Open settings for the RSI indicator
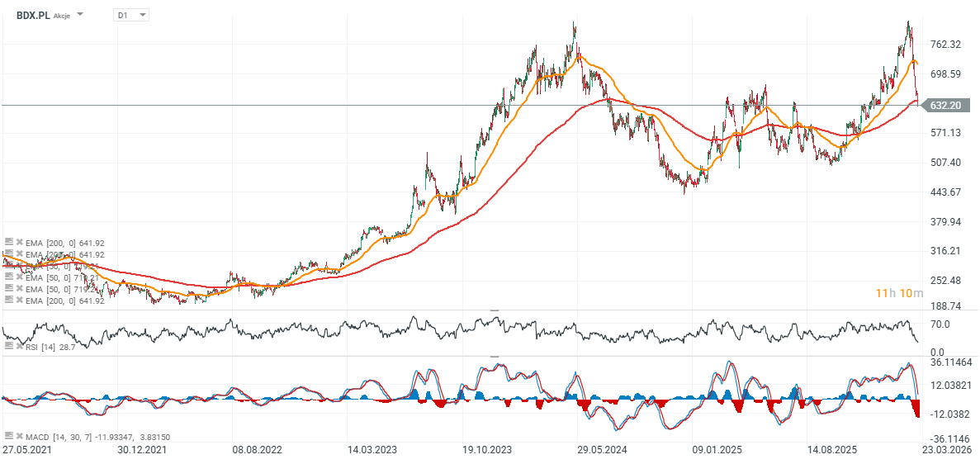 [x=8, y=348]
